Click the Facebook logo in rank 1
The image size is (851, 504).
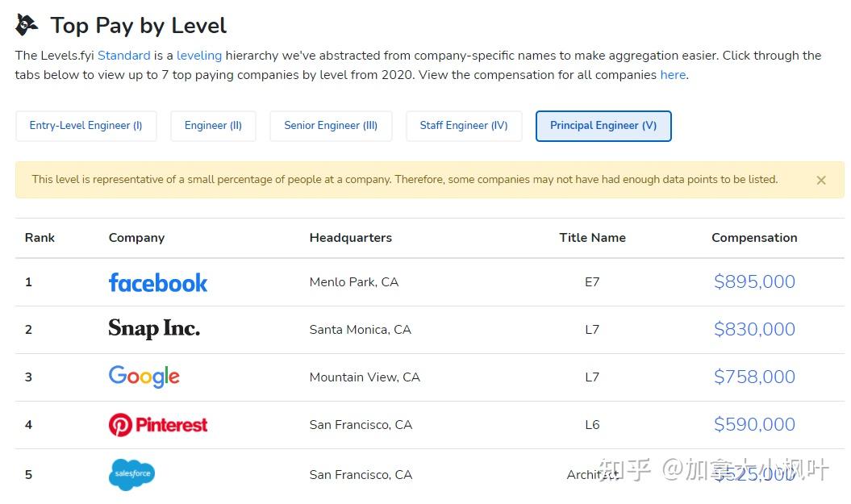click(158, 283)
